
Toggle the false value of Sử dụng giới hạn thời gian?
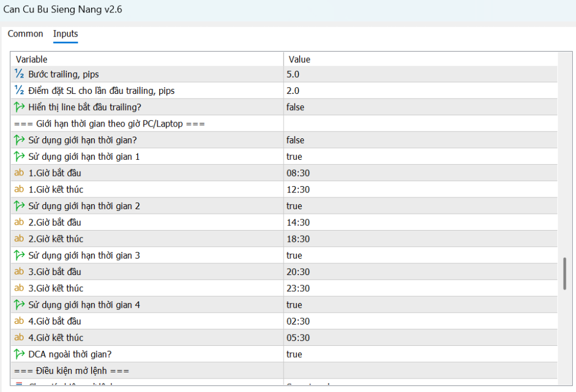(295, 140)
